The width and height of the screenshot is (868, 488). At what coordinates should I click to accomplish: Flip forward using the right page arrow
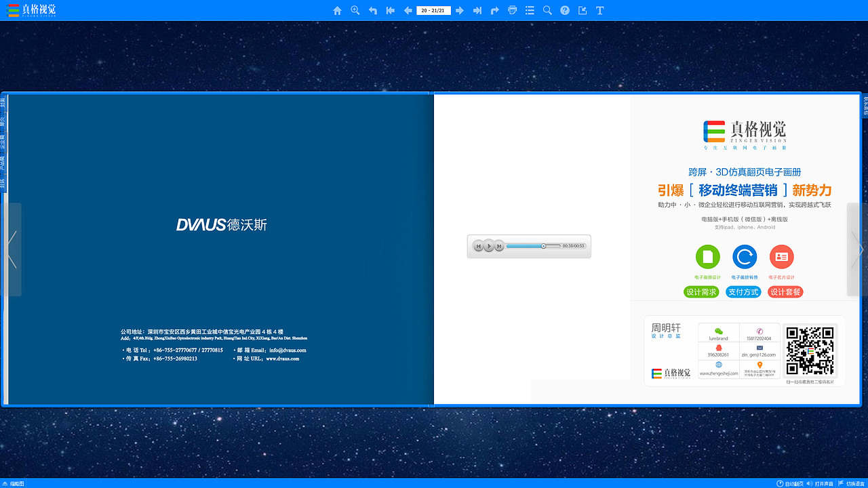tap(856, 249)
